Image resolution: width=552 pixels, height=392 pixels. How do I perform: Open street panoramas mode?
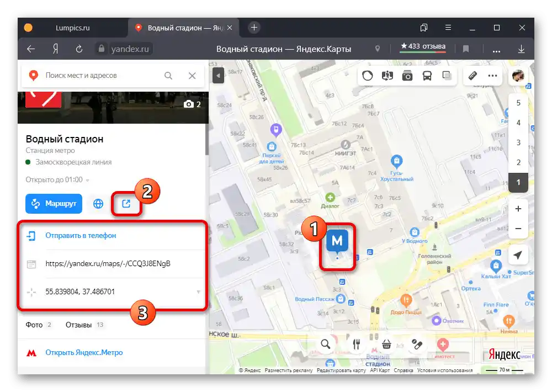coord(387,76)
